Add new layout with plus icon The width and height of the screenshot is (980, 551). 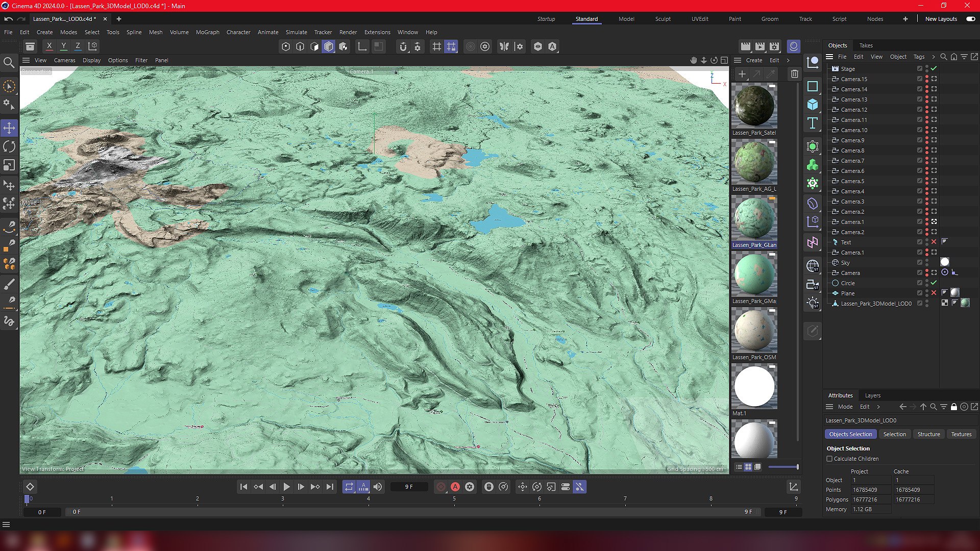tap(905, 19)
